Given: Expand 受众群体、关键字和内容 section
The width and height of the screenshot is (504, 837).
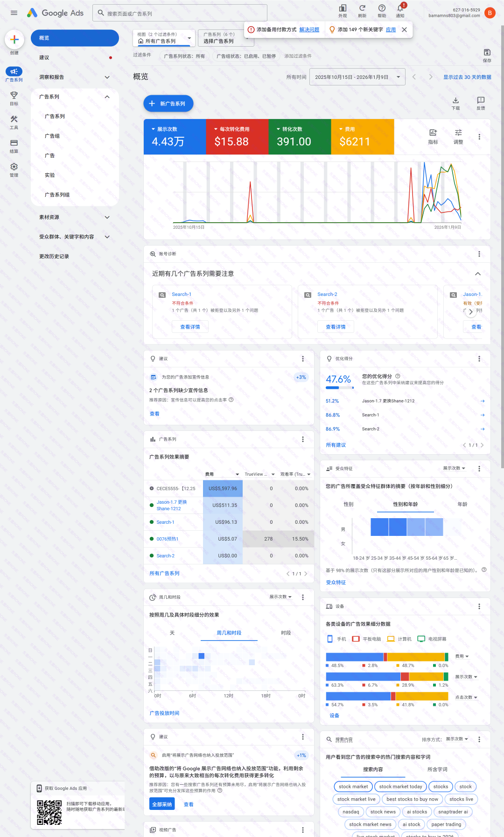Looking at the screenshot, I should tap(107, 237).
